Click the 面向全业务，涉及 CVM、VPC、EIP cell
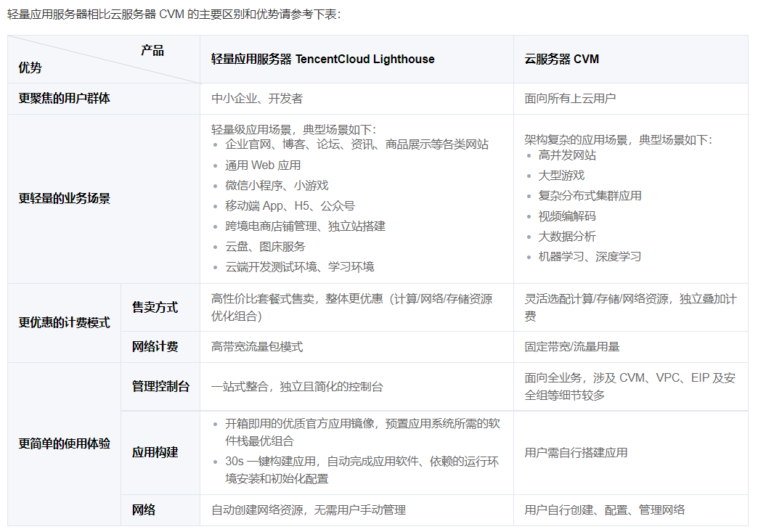 click(x=630, y=387)
